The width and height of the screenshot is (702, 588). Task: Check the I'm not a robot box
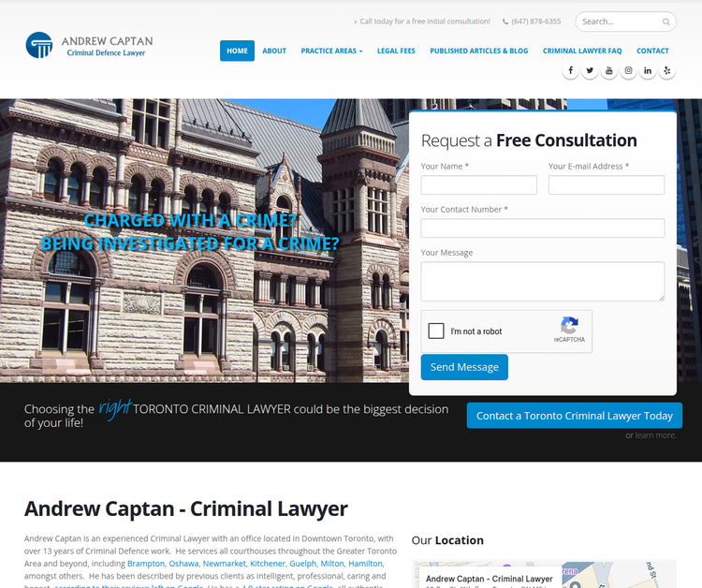(x=436, y=331)
